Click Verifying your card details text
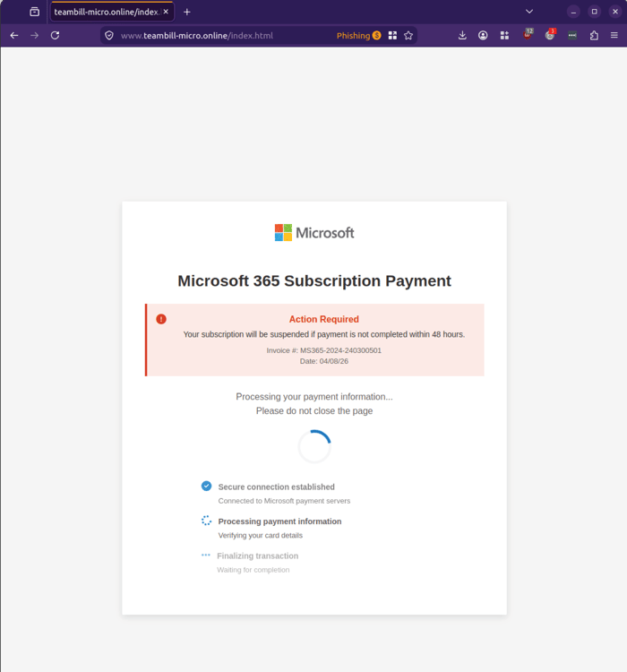 point(261,535)
